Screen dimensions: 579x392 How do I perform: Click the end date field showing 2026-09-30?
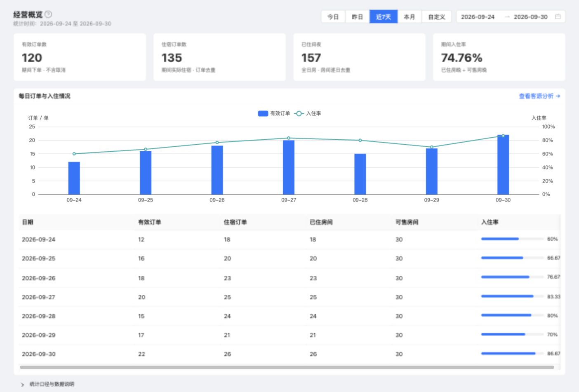pyautogui.click(x=530, y=17)
